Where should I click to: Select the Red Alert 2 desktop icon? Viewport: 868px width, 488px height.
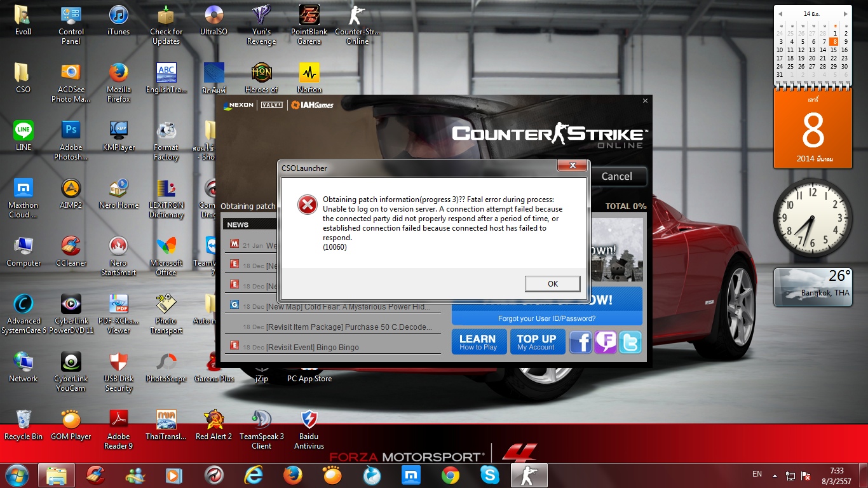[x=214, y=425]
